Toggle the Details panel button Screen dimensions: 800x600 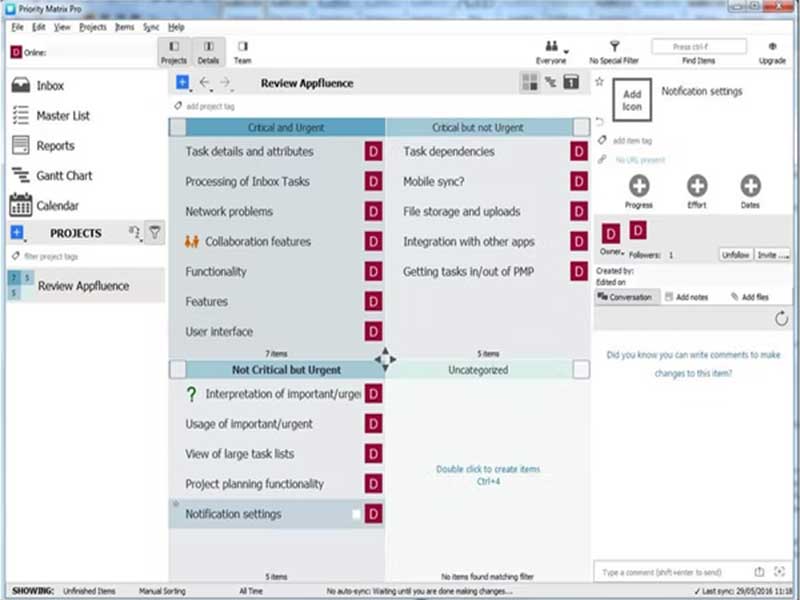click(208, 52)
